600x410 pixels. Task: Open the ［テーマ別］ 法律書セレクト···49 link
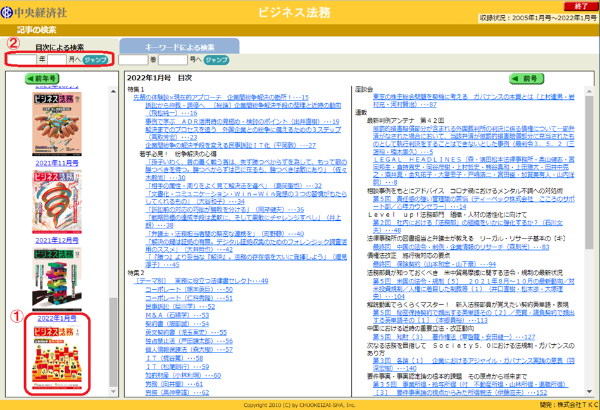click(x=201, y=281)
